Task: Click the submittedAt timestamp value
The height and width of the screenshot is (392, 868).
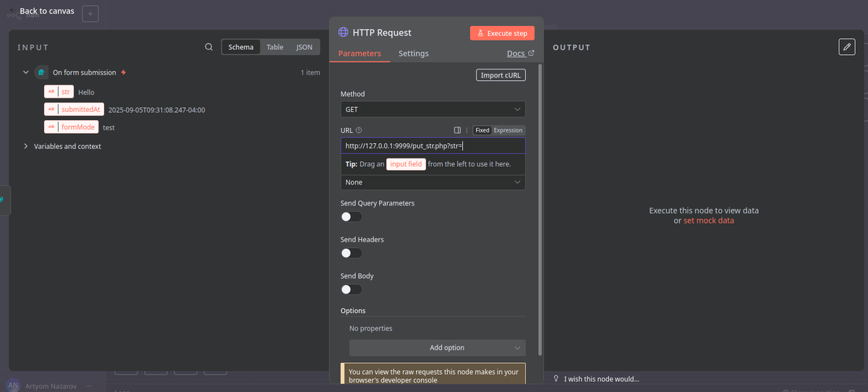Action: click(x=157, y=110)
